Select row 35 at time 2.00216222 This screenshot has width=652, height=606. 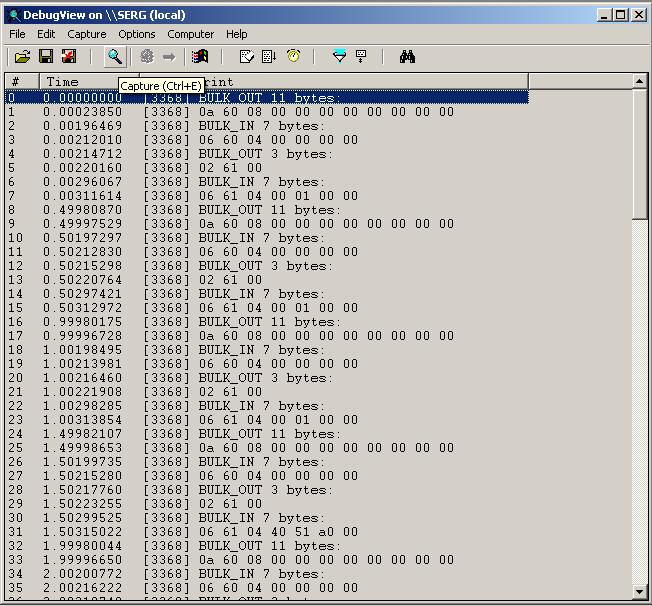267,588
